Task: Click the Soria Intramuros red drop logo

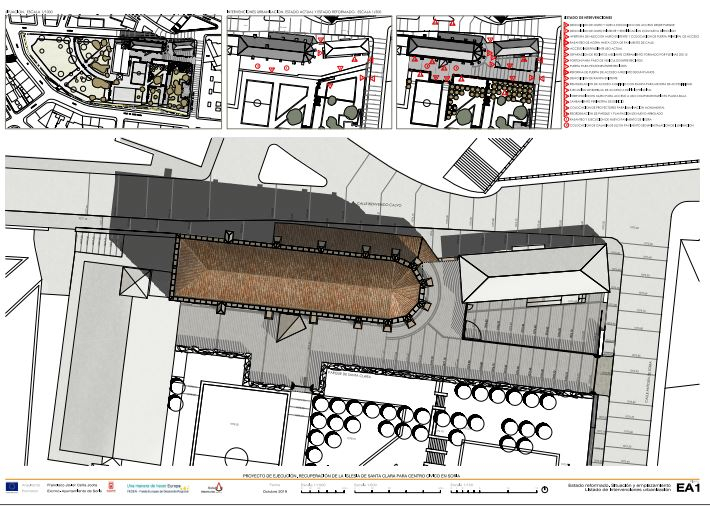Action: coord(213,488)
